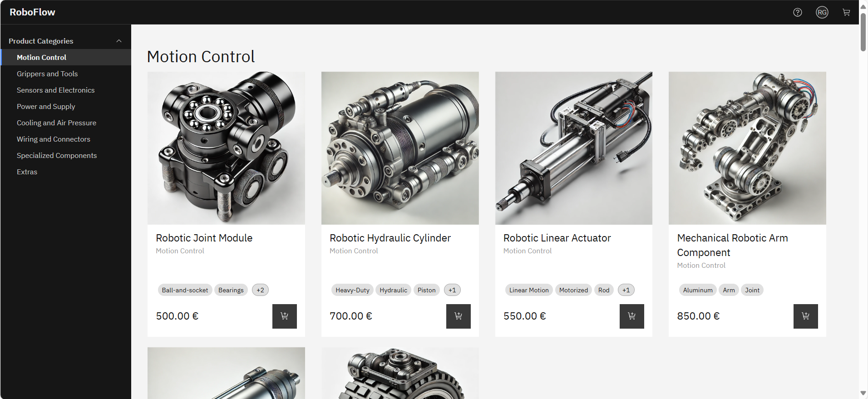Click the Linear Motion tag

(529, 290)
